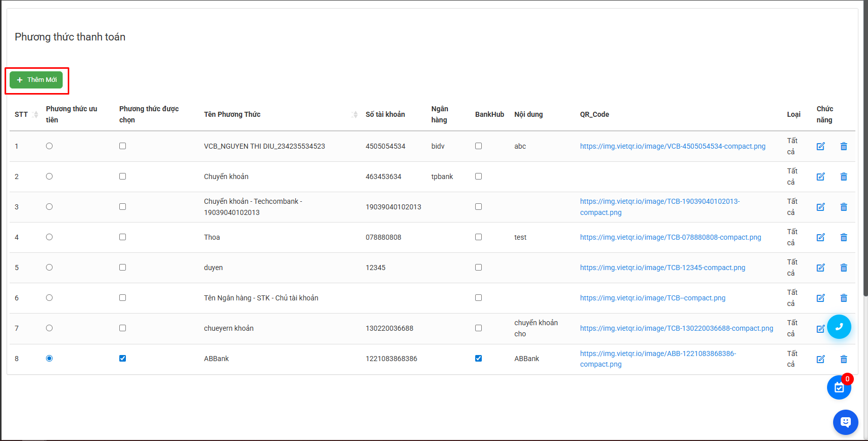Open the calendar task notification icon
The height and width of the screenshot is (441, 868).
tap(839, 388)
